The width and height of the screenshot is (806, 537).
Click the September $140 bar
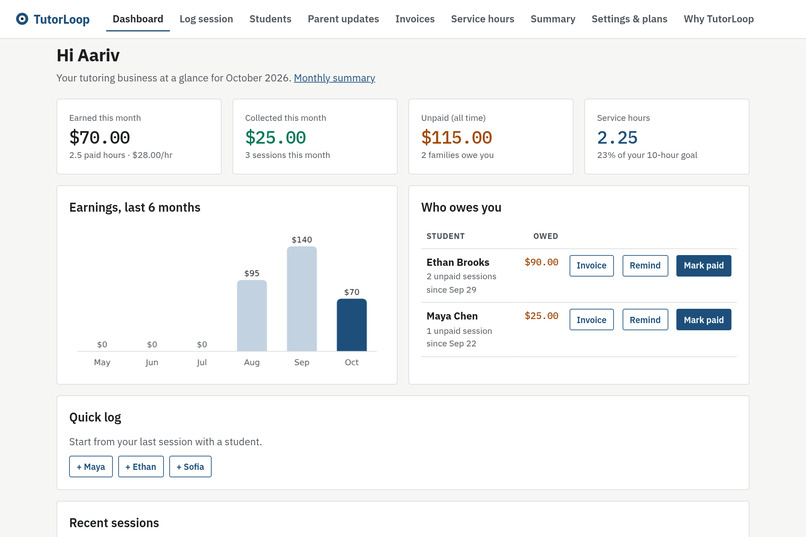point(302,299)
